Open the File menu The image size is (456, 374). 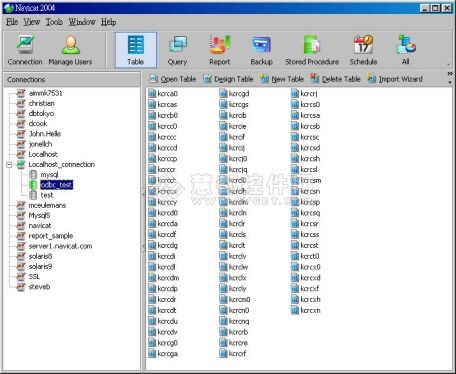tap(12, 22)
